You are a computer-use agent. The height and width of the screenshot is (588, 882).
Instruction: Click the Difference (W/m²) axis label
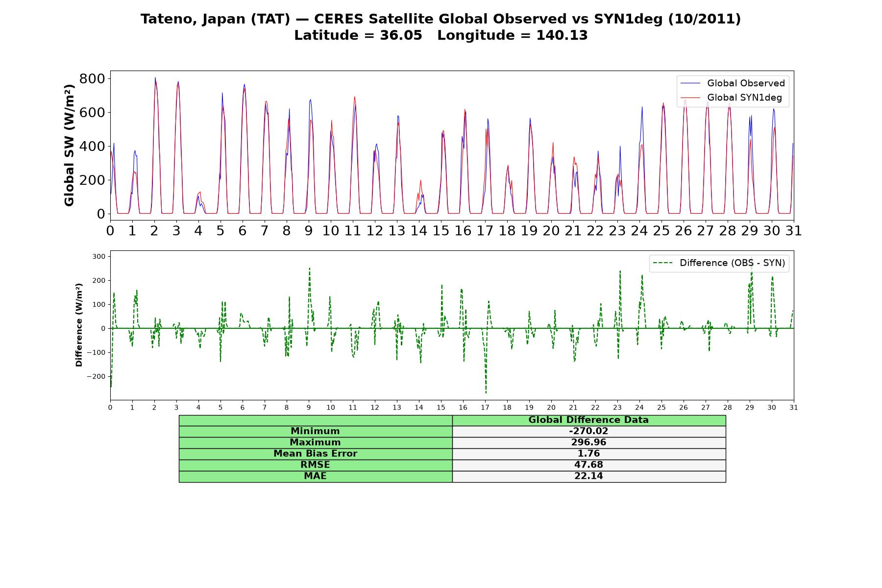pos(79,325)
